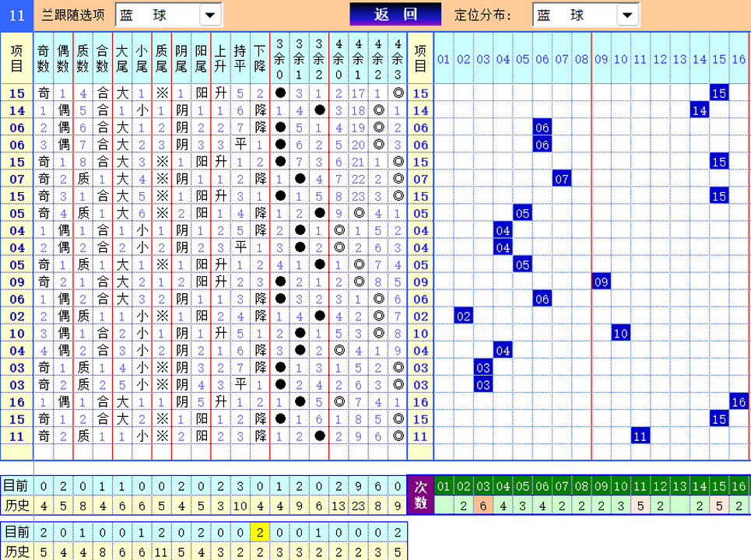The image size is (751, 560).
Task: Click value 21 in the 4余1 column
Action: (358, 162)
